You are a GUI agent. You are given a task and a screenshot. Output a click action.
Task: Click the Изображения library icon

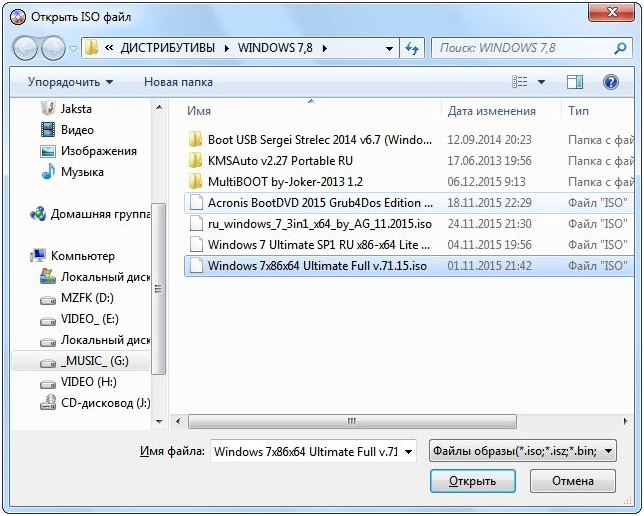pos(48,151)
